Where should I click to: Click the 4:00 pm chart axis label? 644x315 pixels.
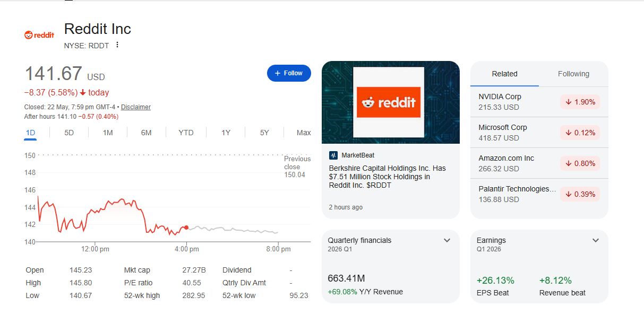tap(186, 249)
